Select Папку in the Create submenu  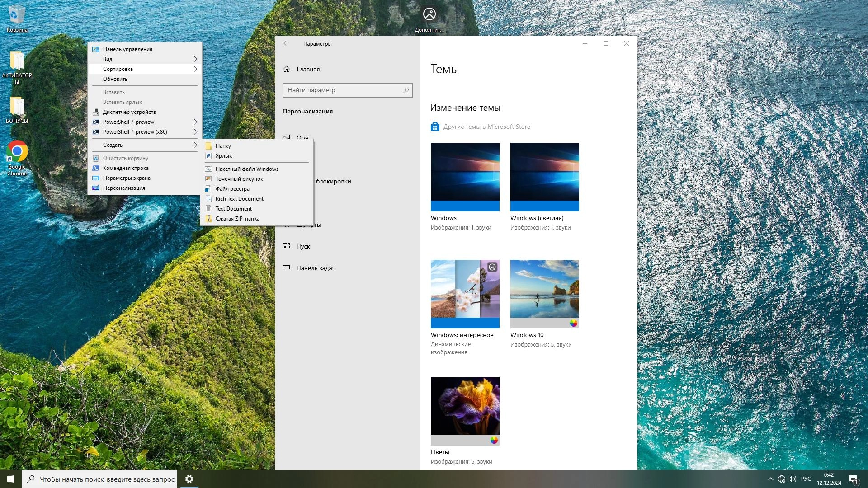(x=223, y=146)
